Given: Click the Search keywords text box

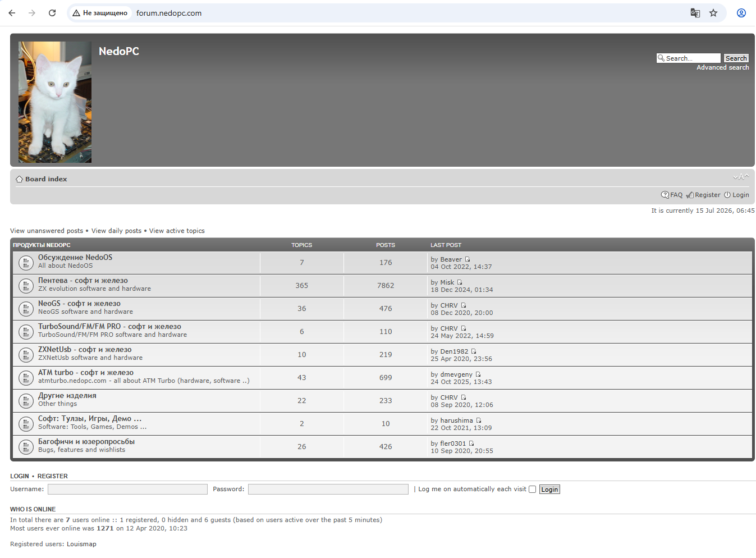Looking at the screenshot, I should point(689,58).
